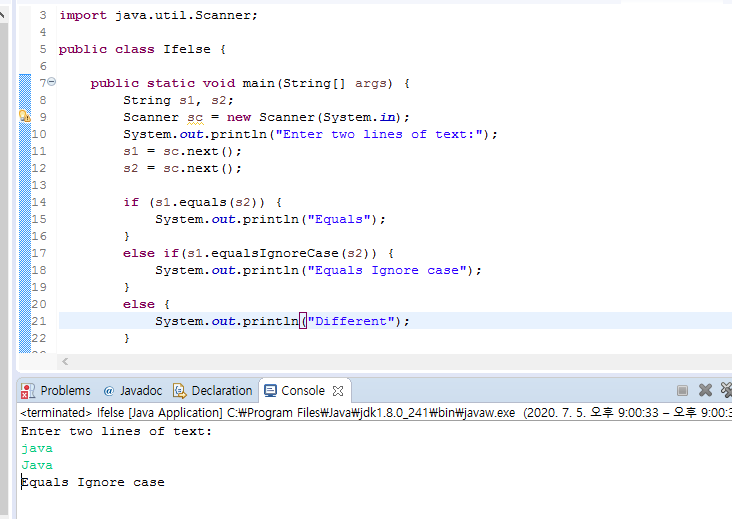Click the 'if (s1.equals(s2))' condition
The height and width of the screenshot is (519, 732).
coord(194,203)
